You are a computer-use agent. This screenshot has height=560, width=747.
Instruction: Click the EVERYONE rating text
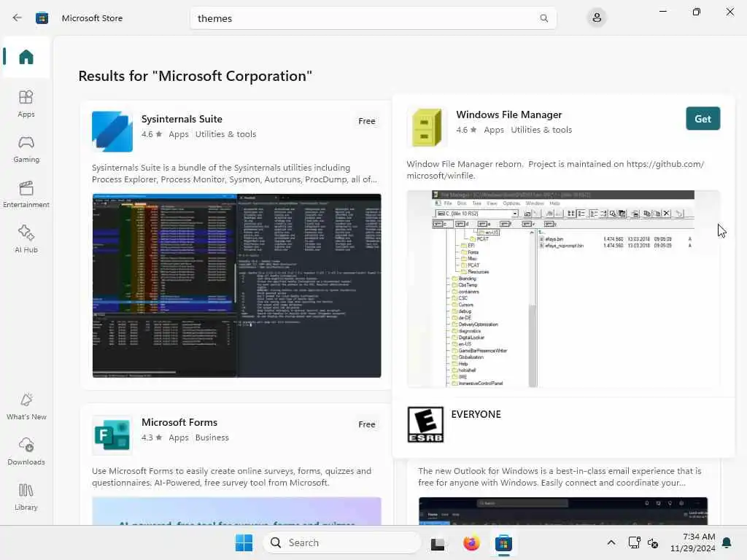pyautogui.click(x=476, y=414)
